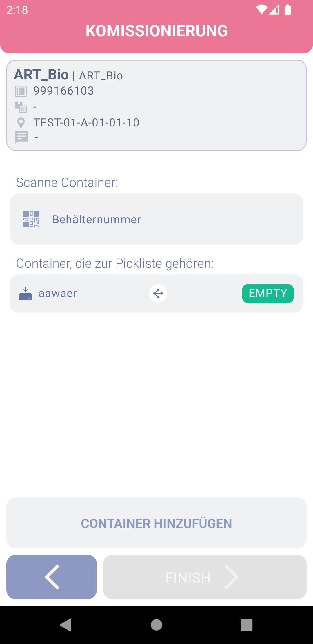Screen dimensions: 313x644
Task: Tap the location pin icon
Action: pyautogui.click(x=21, y=123)
